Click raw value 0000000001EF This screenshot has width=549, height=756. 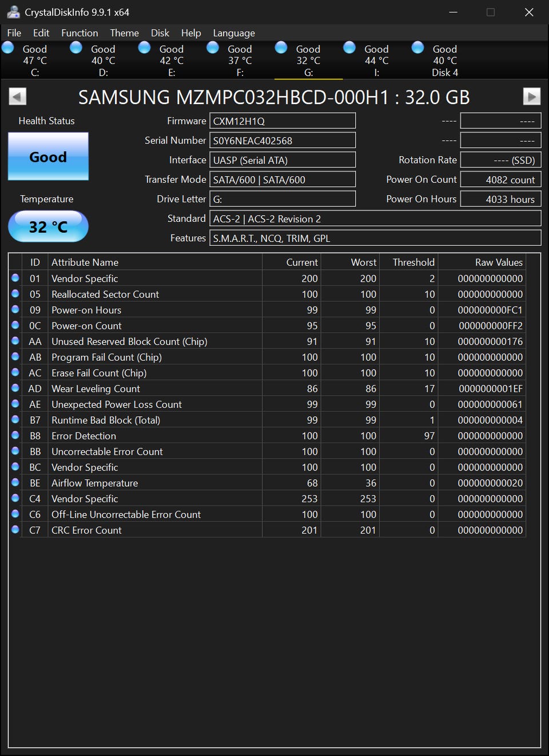(491, 388)
